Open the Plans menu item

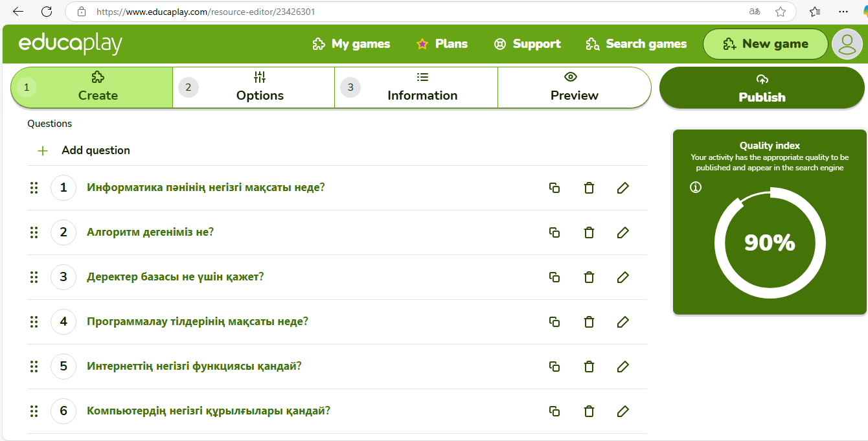point(442,44)
